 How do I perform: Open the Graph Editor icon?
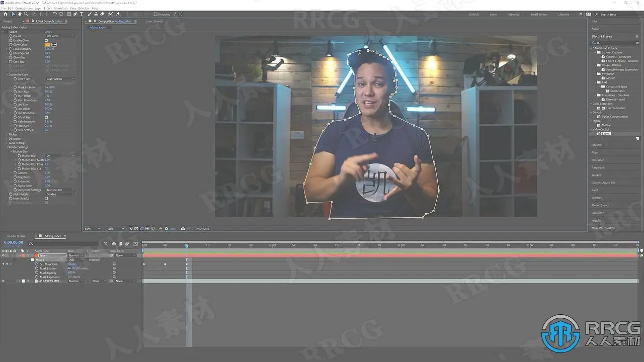[x=136, y=244]
